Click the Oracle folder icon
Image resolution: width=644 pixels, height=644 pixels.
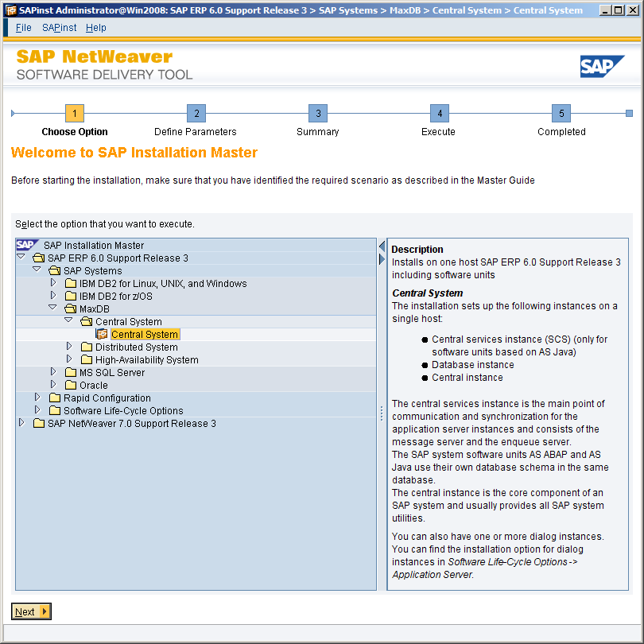[x=71, y=386]
